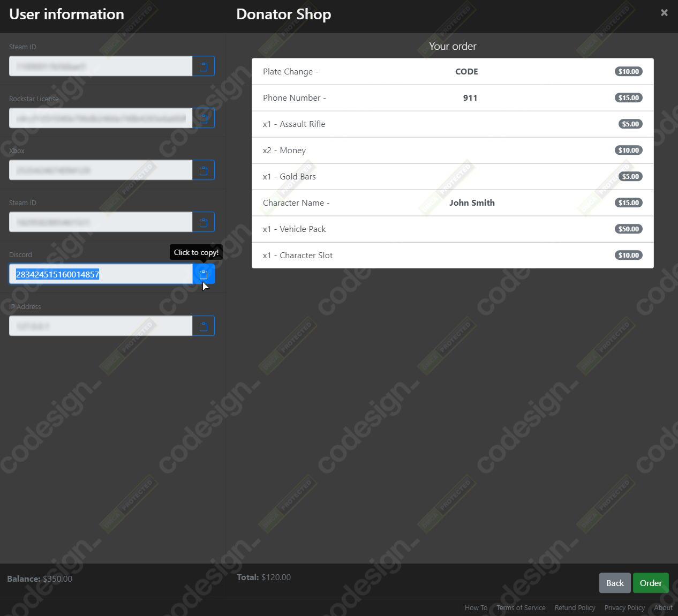Select the x2 - Money order item
Screen dimensions: 678x616
coord(453,150)
